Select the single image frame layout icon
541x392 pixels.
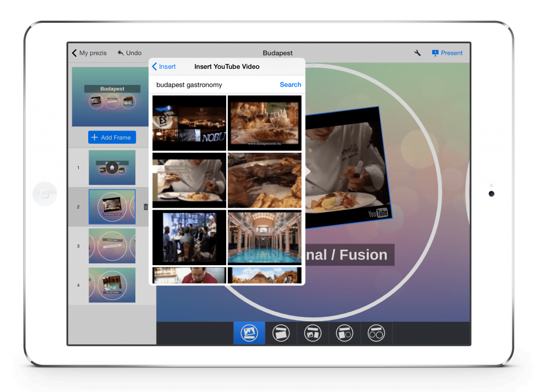[249, 333]
